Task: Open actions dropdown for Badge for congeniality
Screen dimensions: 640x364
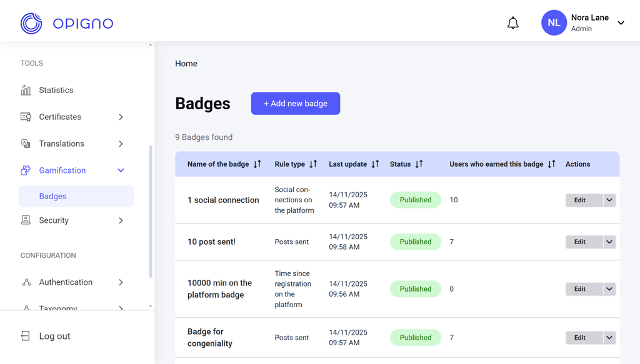Action: [x=609, y=338]
